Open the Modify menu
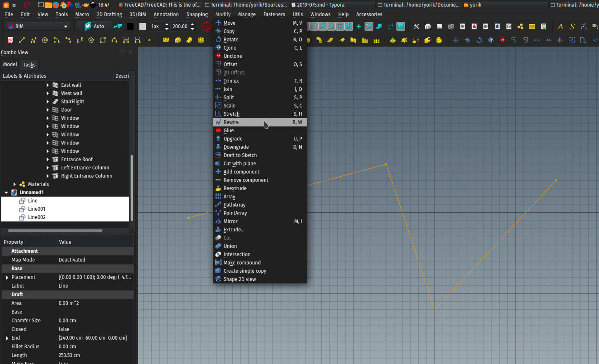599x364 pixels. click(x=222, y=14)
